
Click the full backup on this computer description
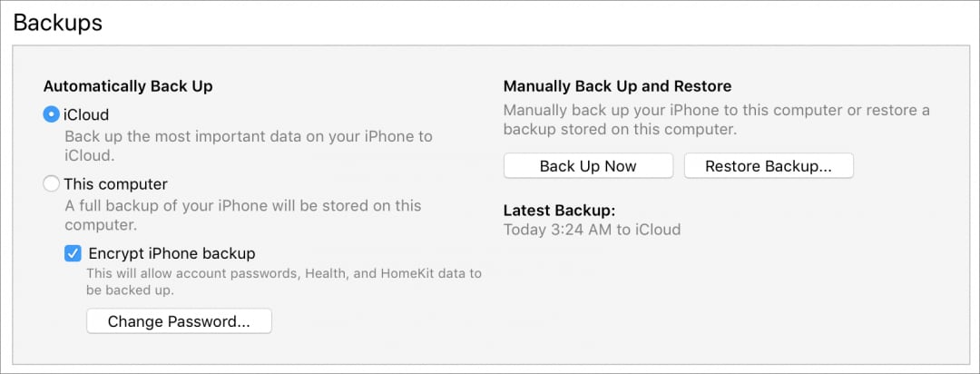pos(242,214)
